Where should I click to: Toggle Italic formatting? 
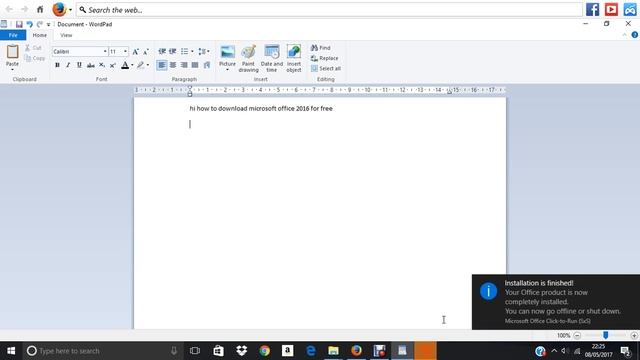tap(68, 65)
